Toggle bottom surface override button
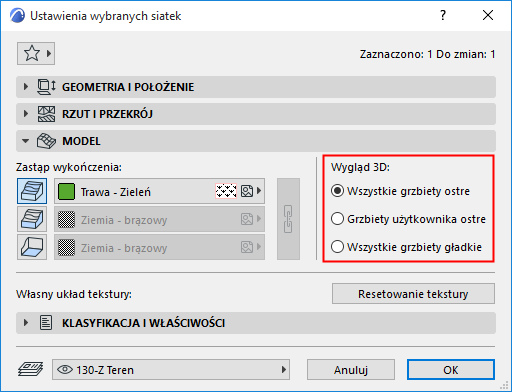The width and height of the screenshot is (512, 392). [32, 247]
